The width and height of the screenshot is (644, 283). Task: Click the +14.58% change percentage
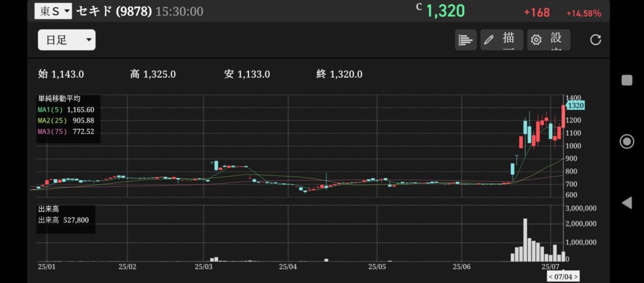pyautogui.click(x=584, y=13)
